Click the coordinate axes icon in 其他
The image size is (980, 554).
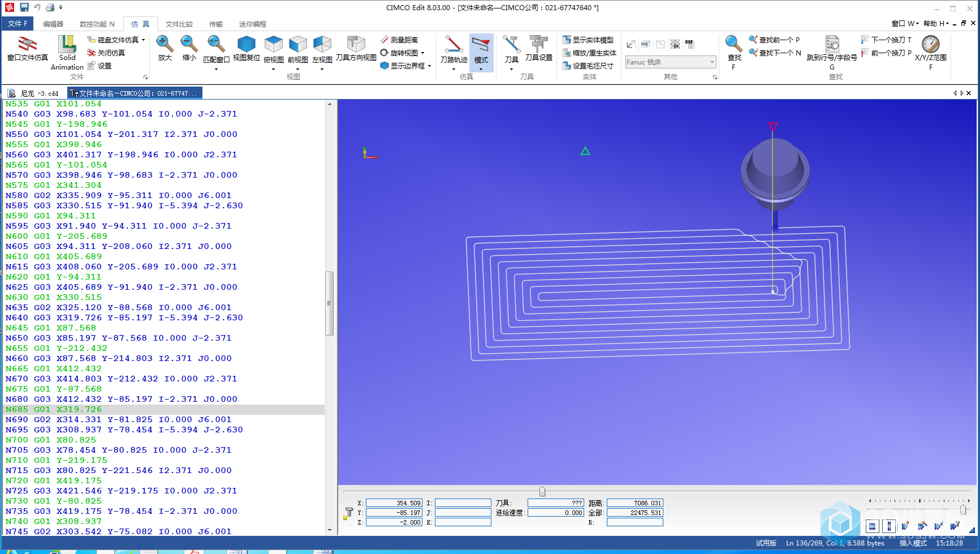pos(631,44)
